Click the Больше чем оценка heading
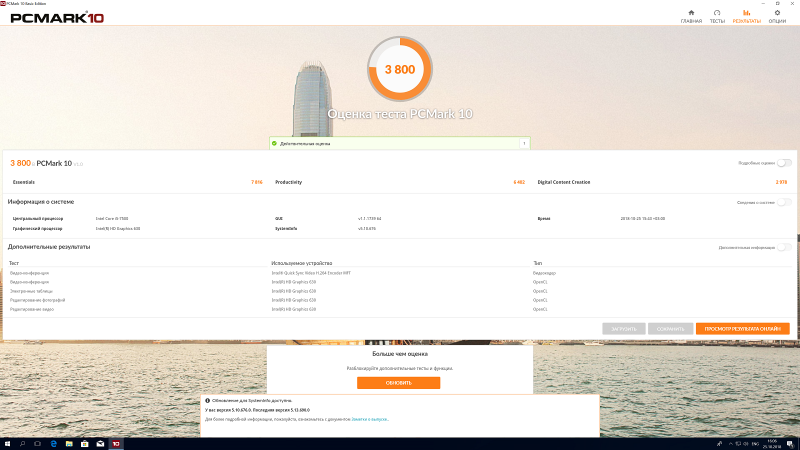This screenshot has width=800, height=450. 400,354
